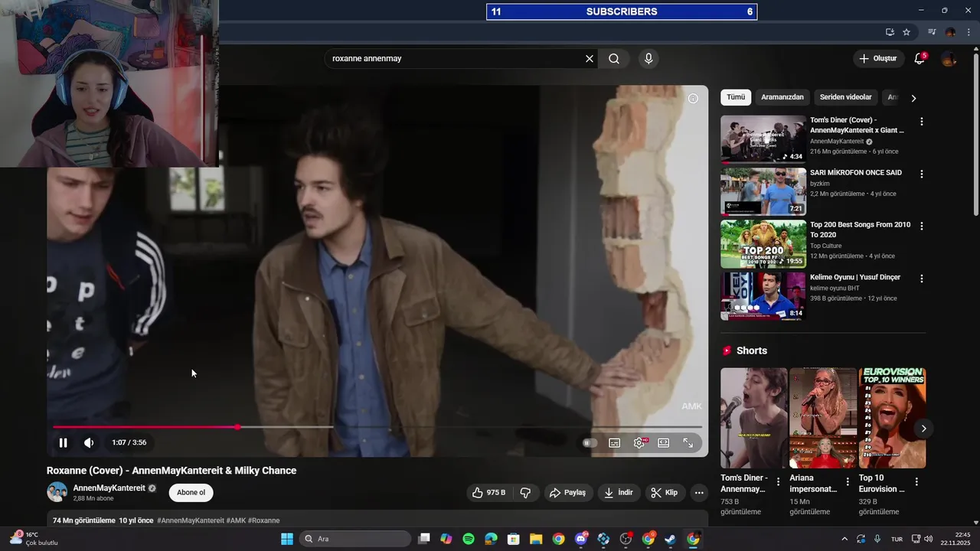Open Spotify from the taskbar
Screen dimensions: 980x551
[x=469, y=539]
